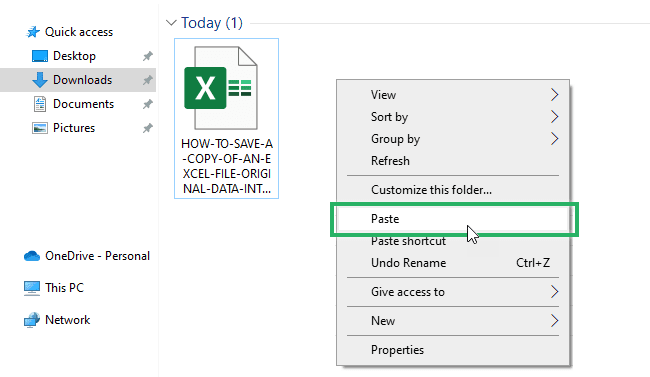Viewport: 650px width, 377px height.
Task: Toggle the pin beside Pictures
Action: click(148, 128)
